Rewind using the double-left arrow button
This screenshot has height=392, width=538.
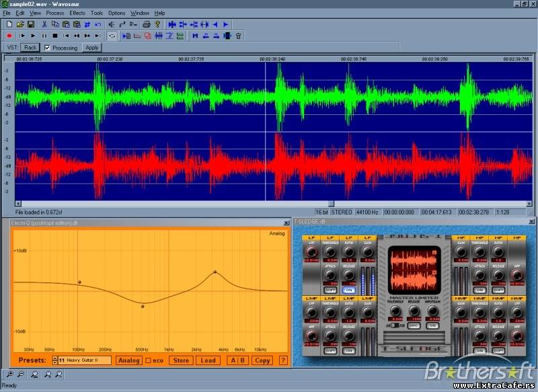[77, 36]
